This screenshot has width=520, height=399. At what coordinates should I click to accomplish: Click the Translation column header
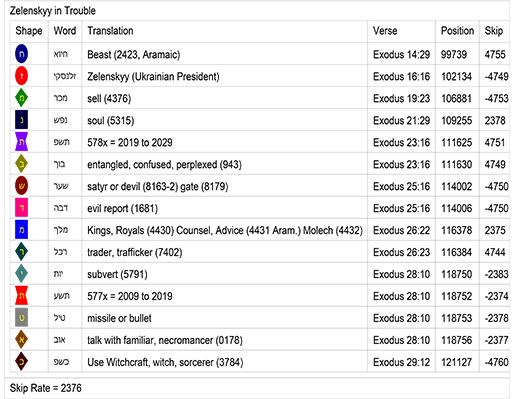[x=110, y=31]
